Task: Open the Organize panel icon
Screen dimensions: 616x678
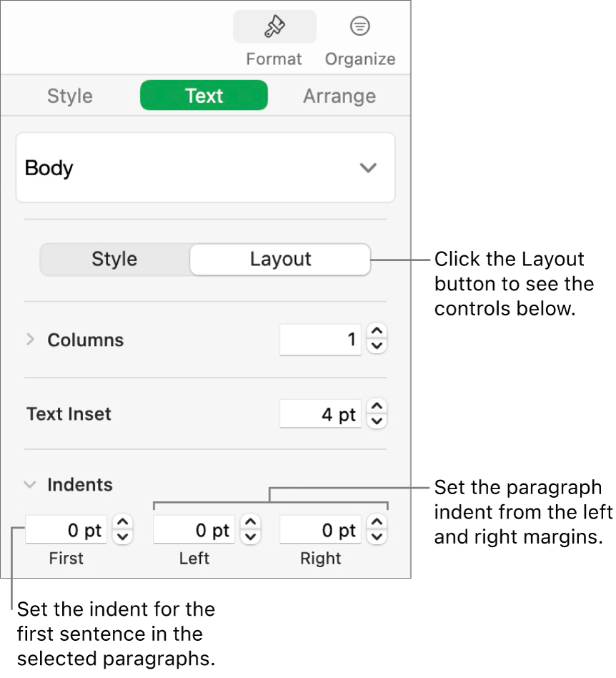Action: tap(359, 26)
